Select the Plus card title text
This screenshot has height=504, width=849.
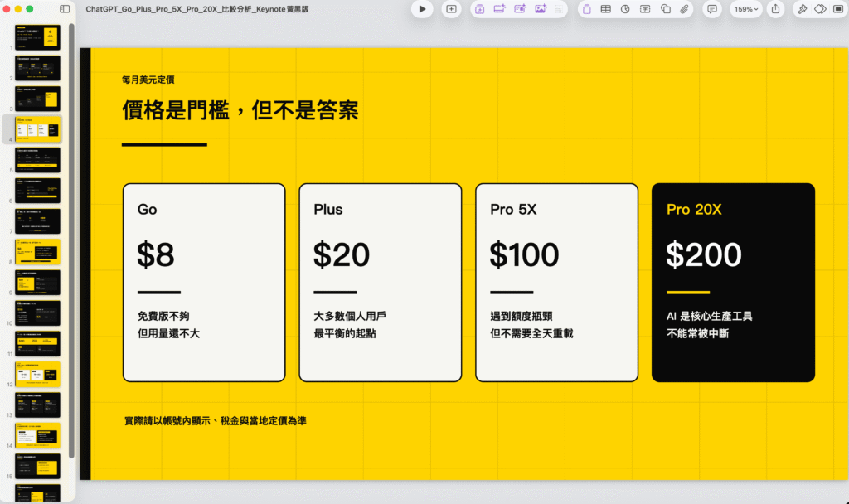(328, 210)
